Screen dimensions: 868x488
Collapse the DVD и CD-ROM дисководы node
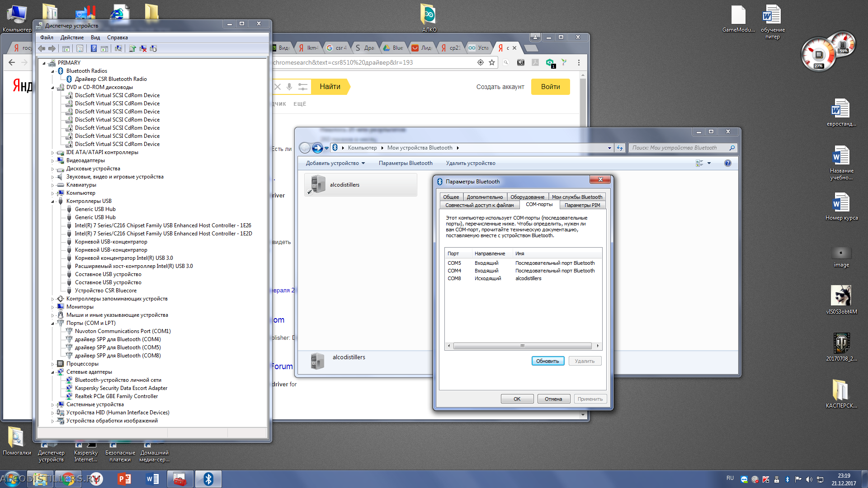pyautogui.click(x=52, y=87)
